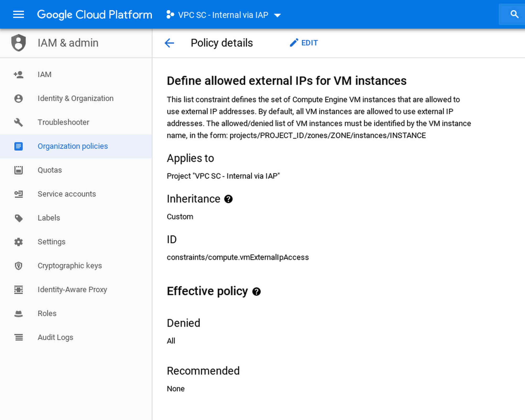Image resolution: width=525 pixels, height=420 pixels.
Task: Show help for Inheritance
Action: [x=228, y=199]
